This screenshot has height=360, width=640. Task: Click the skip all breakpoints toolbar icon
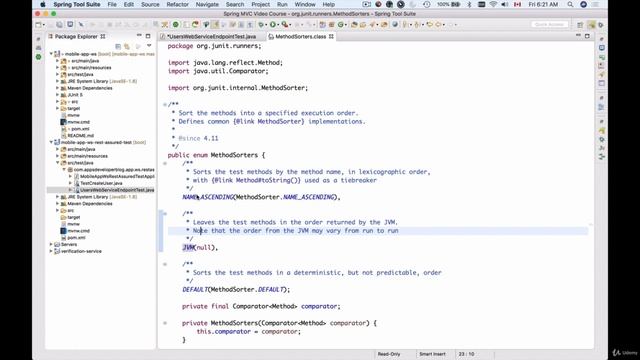(81, 25)
